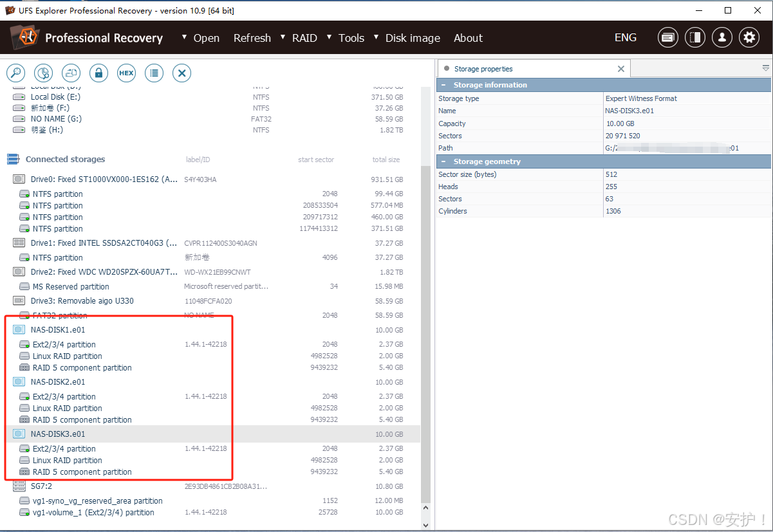Image resolution: width=773 pixels, height=532 pixels.
Task: Click the Sector size value 512
Action: click(611, 174)
